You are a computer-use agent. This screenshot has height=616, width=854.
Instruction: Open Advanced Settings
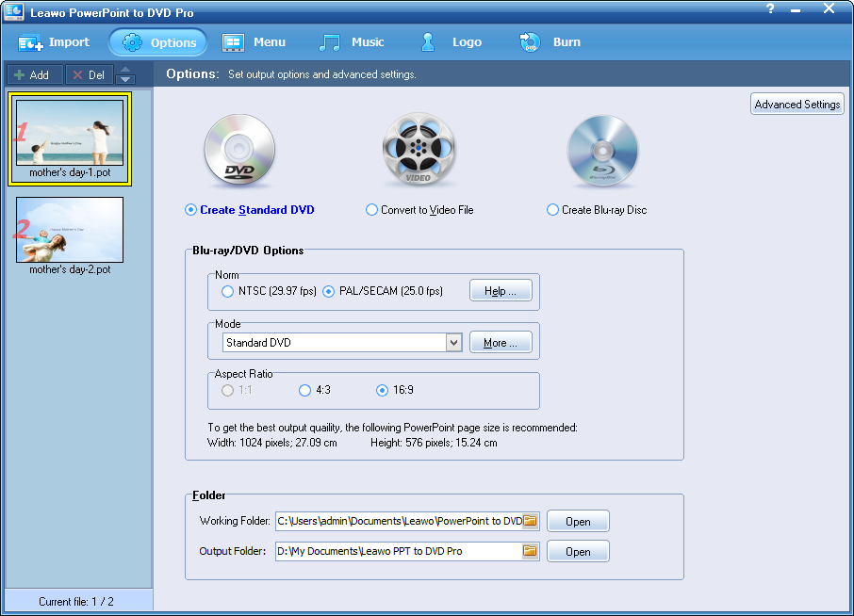coord(797,104)
